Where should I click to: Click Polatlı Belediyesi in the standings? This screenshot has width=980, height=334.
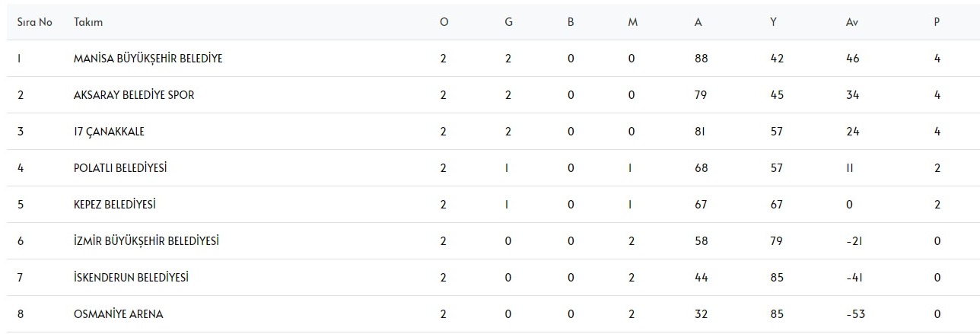point(120,168)
